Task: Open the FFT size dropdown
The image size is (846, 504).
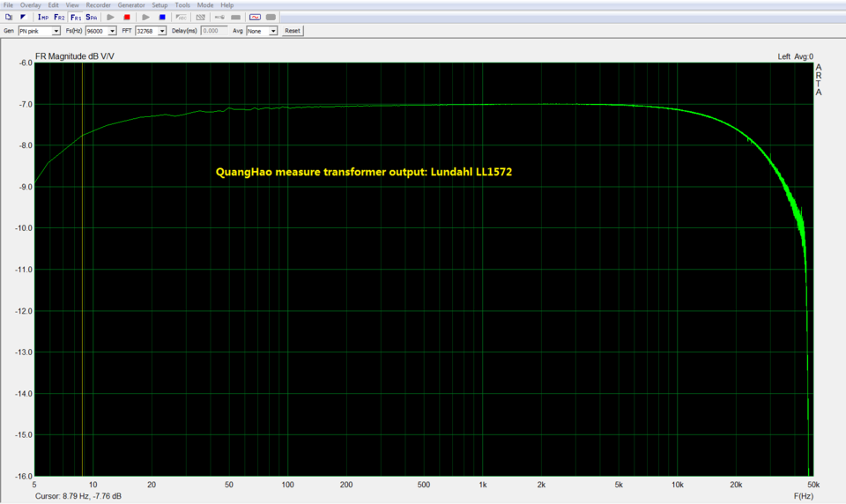Action: 162,32
